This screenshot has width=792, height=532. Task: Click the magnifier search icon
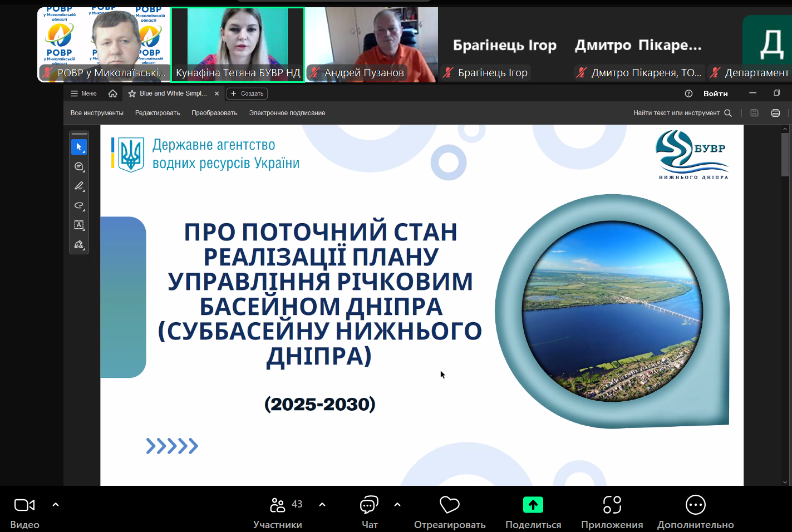[x=728, y=113]
